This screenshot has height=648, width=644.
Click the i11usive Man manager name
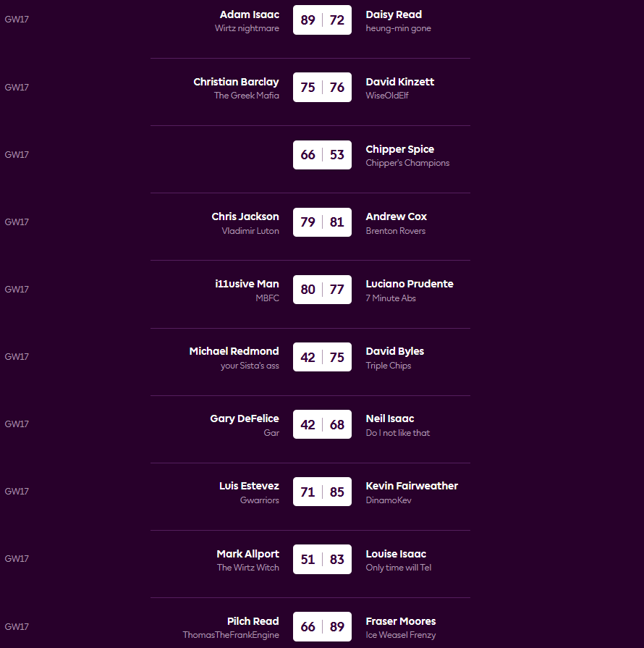pos(247,284)
